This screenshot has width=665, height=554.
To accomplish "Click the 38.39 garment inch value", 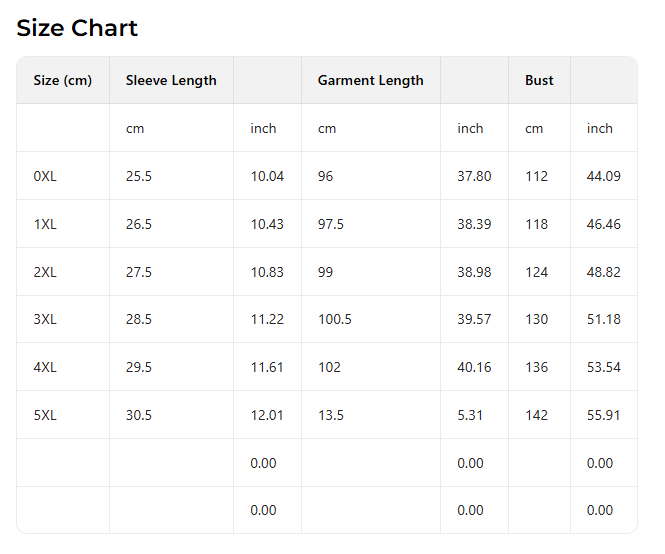I will click(474, 224).
